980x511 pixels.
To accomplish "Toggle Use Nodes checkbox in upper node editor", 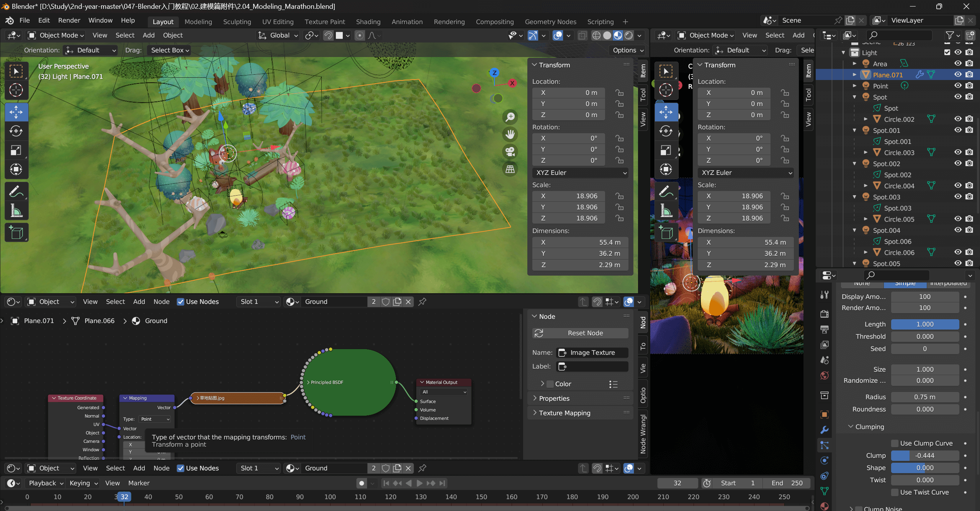I will tap(180, 302).
